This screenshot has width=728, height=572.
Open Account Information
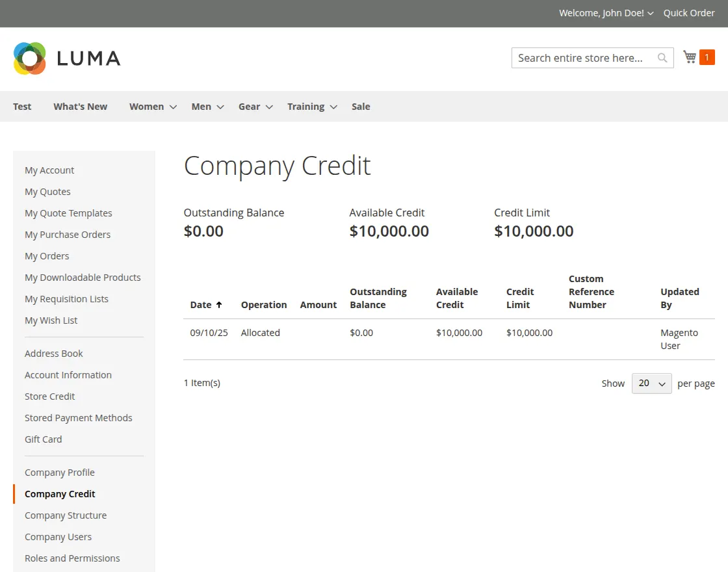tap(68, 374)
